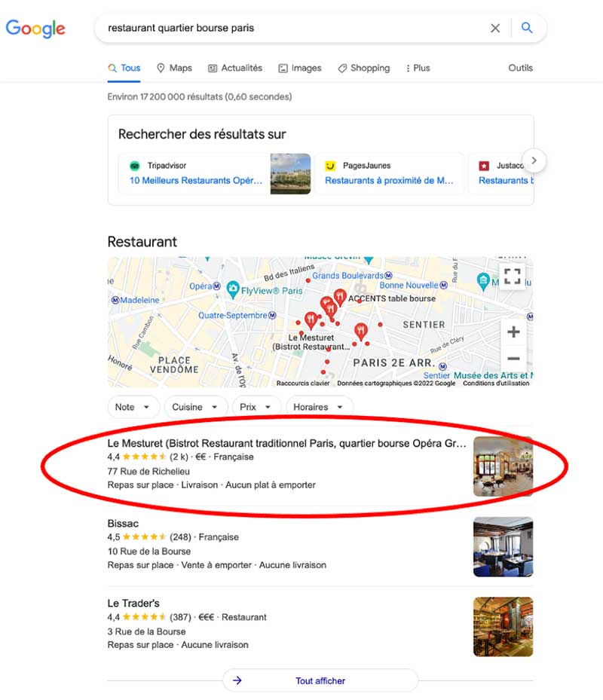603x700 pixels.
Task: Expand the map to fullscreen
Action: click(x=513, y=277)
